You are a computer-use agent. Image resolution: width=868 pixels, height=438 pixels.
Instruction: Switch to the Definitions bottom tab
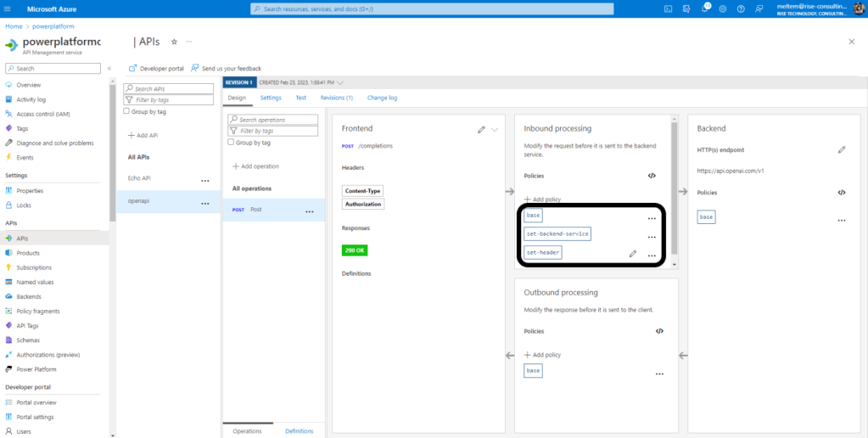[x=299, y=431]
